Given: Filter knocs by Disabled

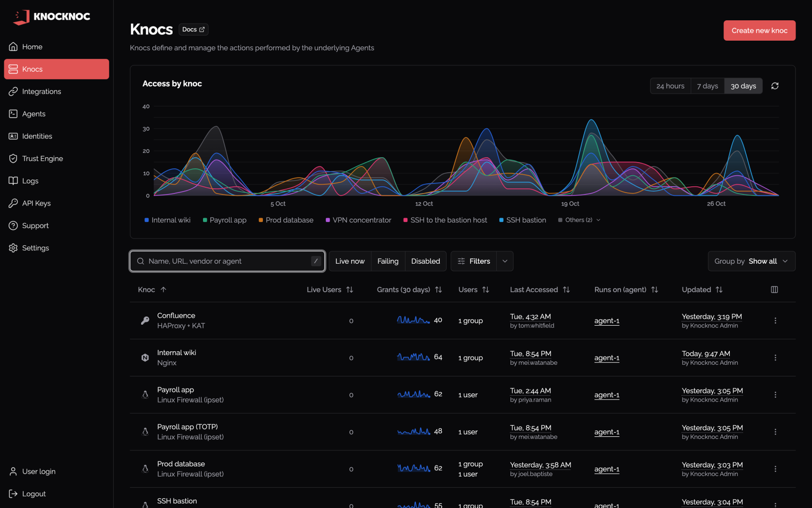Looking at the screenshot, I should tap(425, 261).
